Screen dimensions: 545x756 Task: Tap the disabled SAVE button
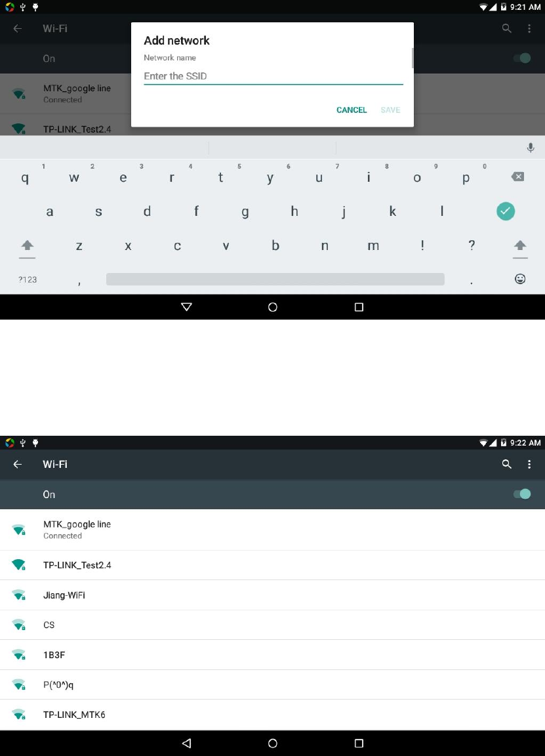click(x=390, y=110)
